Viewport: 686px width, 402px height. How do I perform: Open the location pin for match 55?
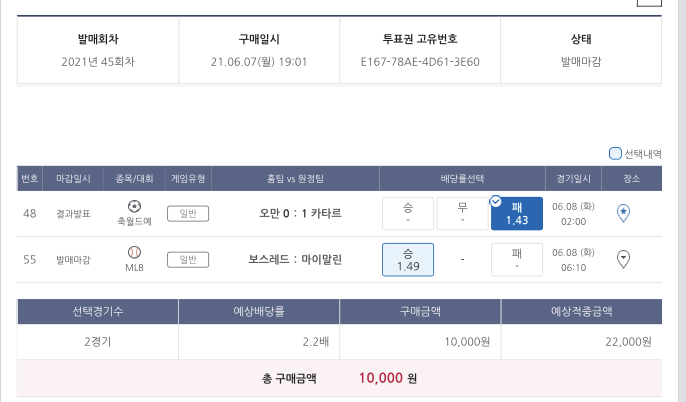click(x=624, y=259)
